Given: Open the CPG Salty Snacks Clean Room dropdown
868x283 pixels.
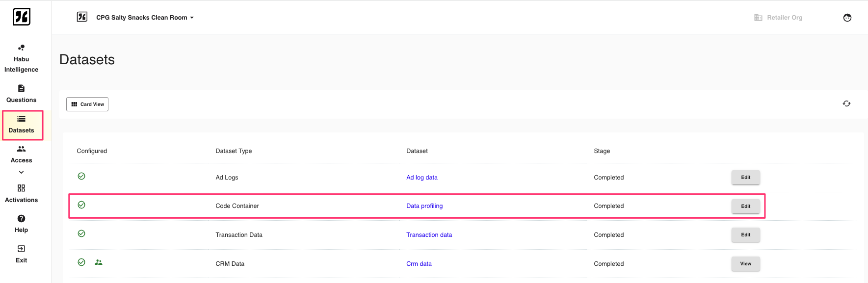Looking at the screenshot, I should click(145, 18).
